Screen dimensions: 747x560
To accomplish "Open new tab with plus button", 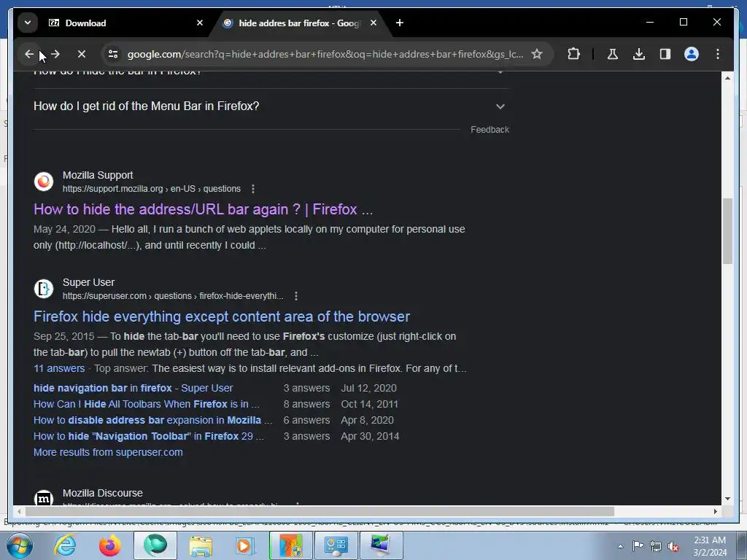I will tap(400, 23).
